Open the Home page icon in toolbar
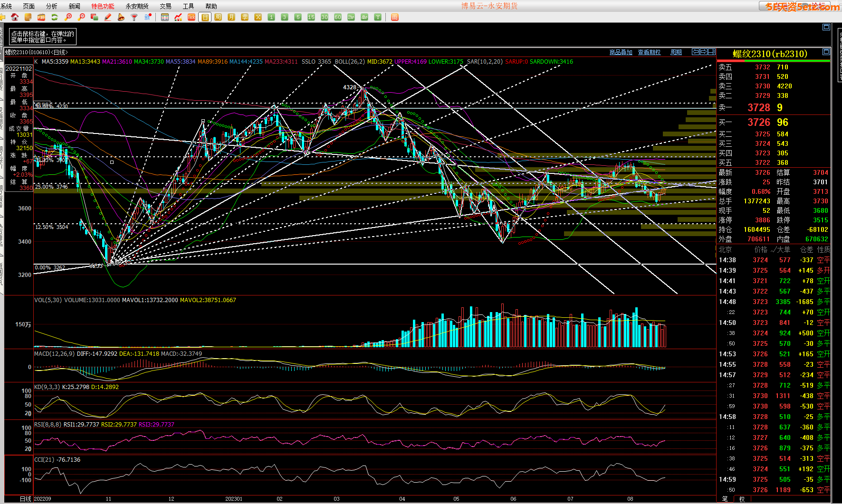 coord(15,17)
